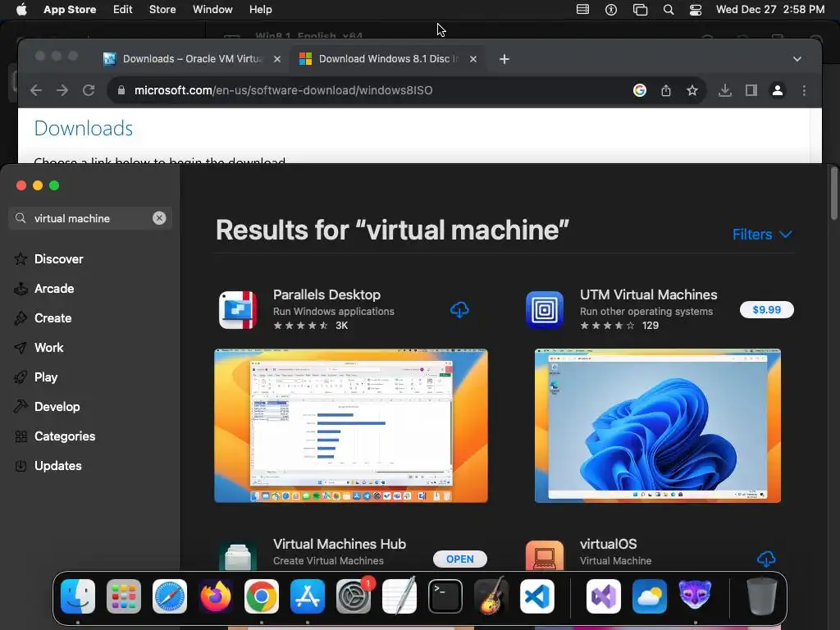This screenshot has height=630, width=840.
Task: Open App Store icon in the Dock
Action: pos(308,596)
